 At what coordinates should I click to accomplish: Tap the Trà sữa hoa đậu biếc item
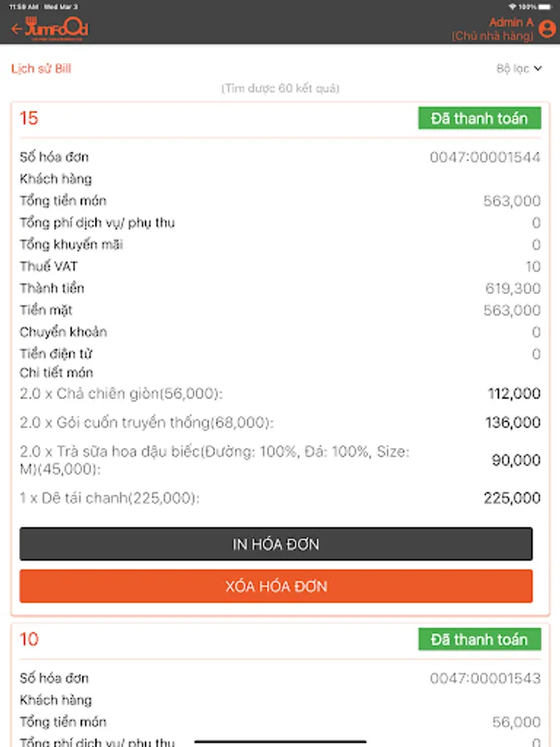214,461
